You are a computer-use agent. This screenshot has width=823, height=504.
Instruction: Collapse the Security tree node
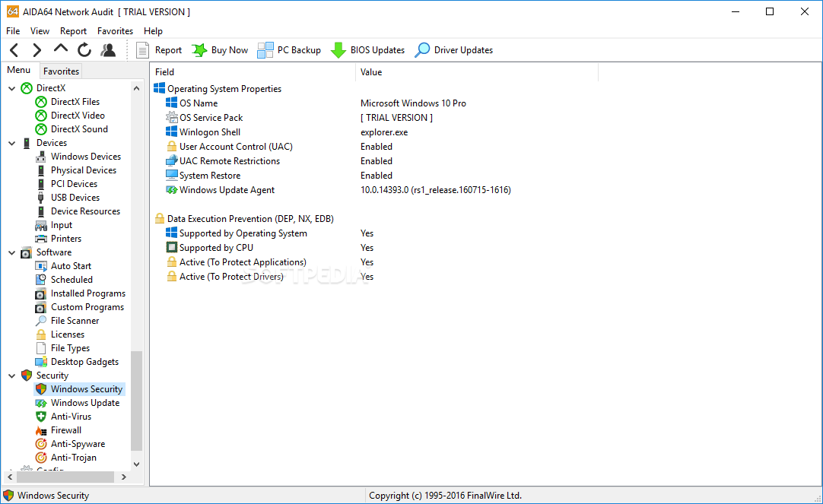[x=11, y=376]
